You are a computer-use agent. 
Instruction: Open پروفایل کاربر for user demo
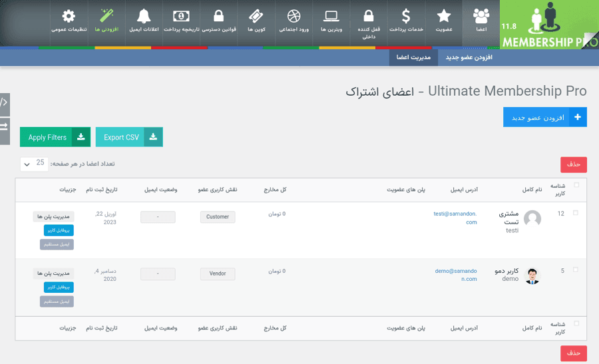pos(59,287)
